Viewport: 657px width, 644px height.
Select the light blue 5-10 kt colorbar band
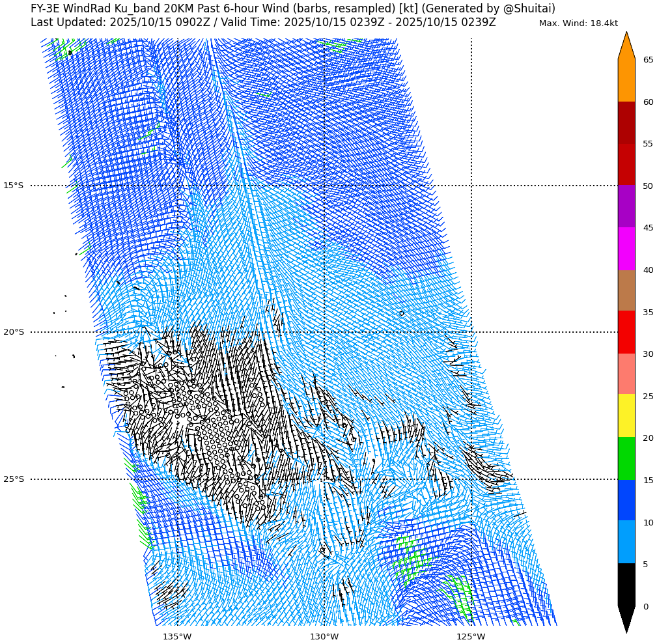626,542
